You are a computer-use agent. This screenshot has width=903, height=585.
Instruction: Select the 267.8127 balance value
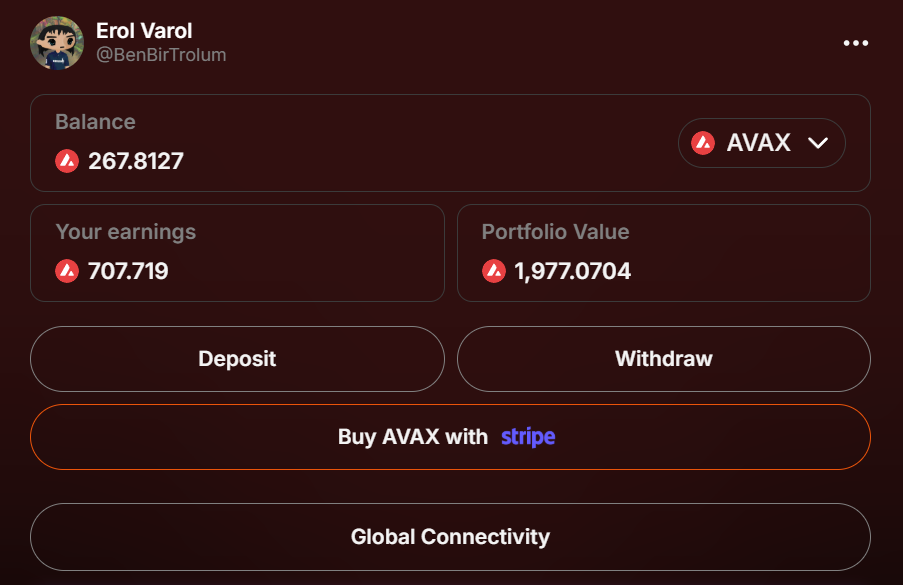[136, 161]
